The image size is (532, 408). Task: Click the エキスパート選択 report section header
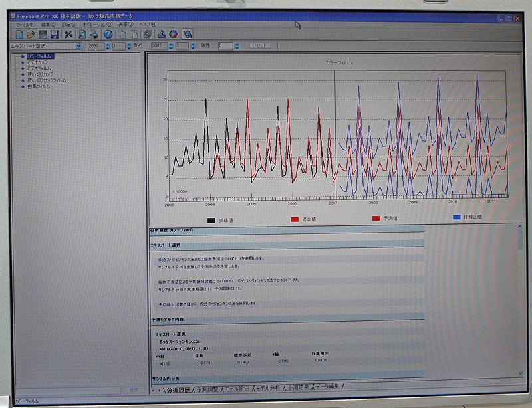click(287, 244)
